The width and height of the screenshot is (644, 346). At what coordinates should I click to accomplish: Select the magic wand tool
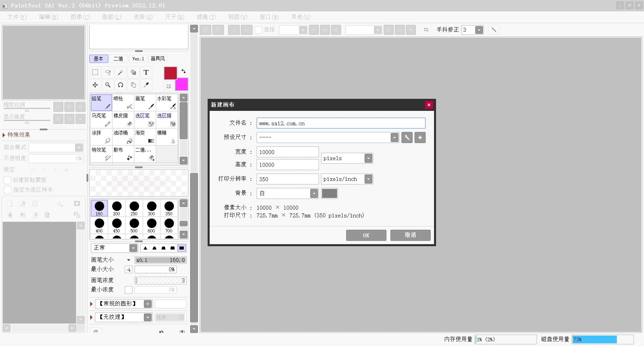[x=121, y=72]
